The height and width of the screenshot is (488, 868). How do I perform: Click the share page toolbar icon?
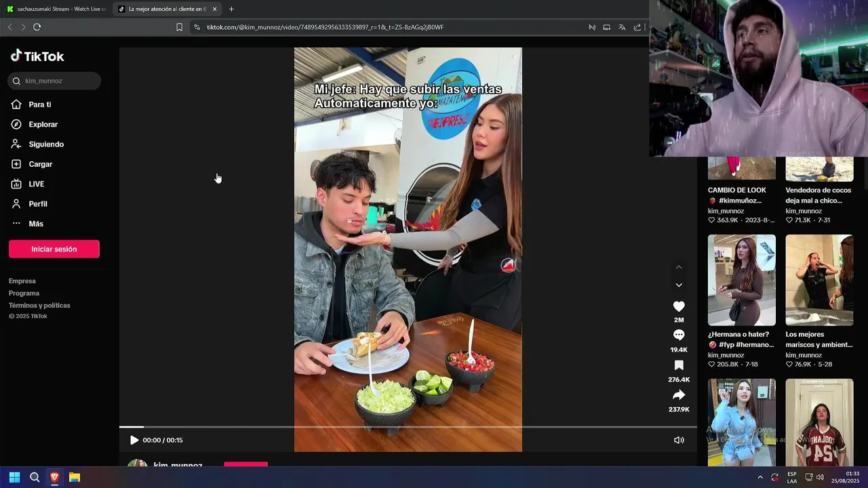tap(637, 27)
